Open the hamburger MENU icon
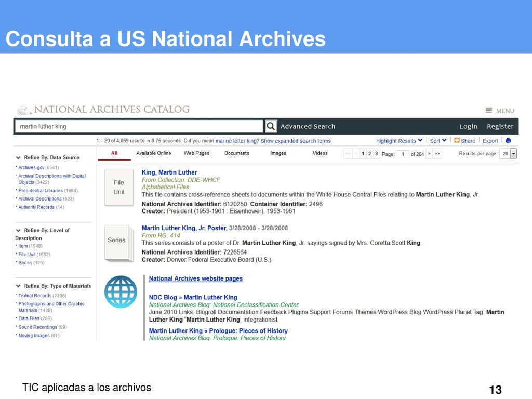 pos(488,110)
